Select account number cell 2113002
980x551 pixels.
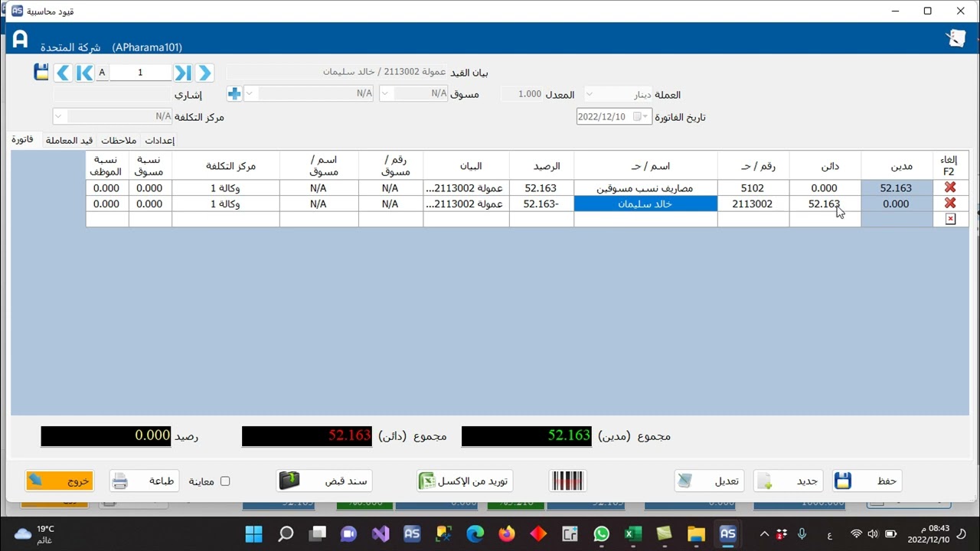pos(753,204)
